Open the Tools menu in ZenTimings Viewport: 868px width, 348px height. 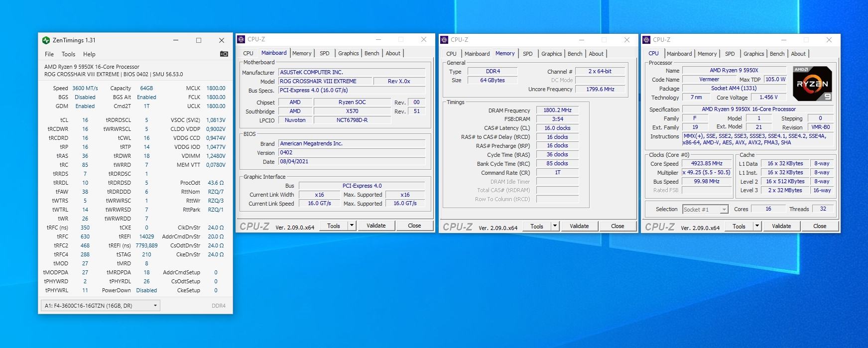click(x=68, y=54)
